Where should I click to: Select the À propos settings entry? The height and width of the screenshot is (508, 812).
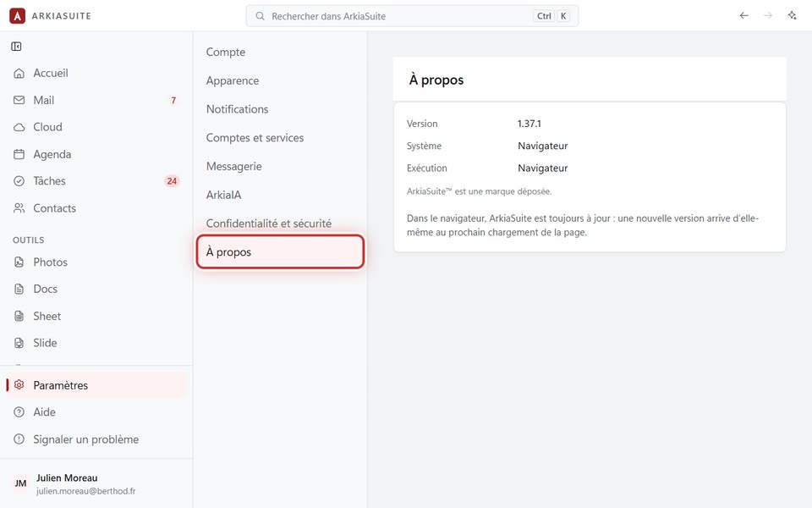point(280,252)
